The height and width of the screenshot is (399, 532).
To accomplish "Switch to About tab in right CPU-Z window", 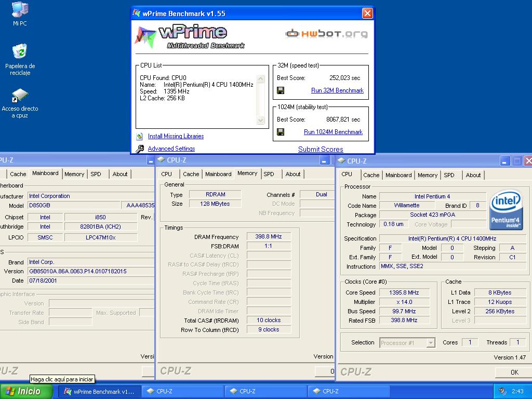I will click(473, 175).
